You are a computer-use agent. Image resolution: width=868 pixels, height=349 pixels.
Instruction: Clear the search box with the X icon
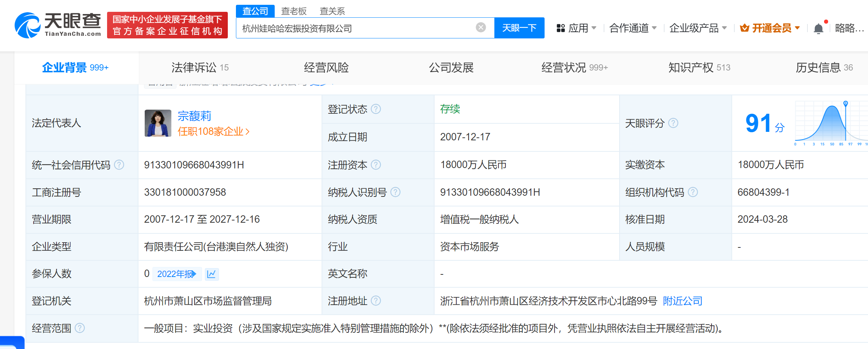pyautogui.click(x=481, y=27)
